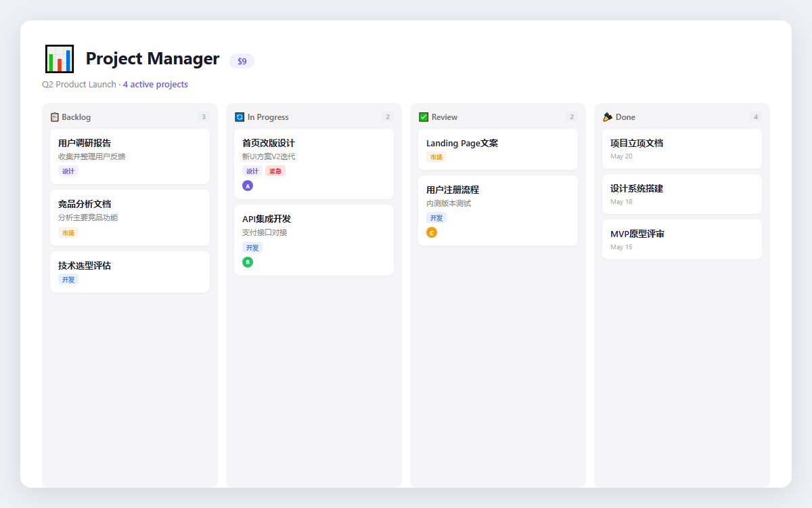This screenshot has width=812, height=508.
Task: Open the 竞品分析文档 card
Action: (130, 217)
